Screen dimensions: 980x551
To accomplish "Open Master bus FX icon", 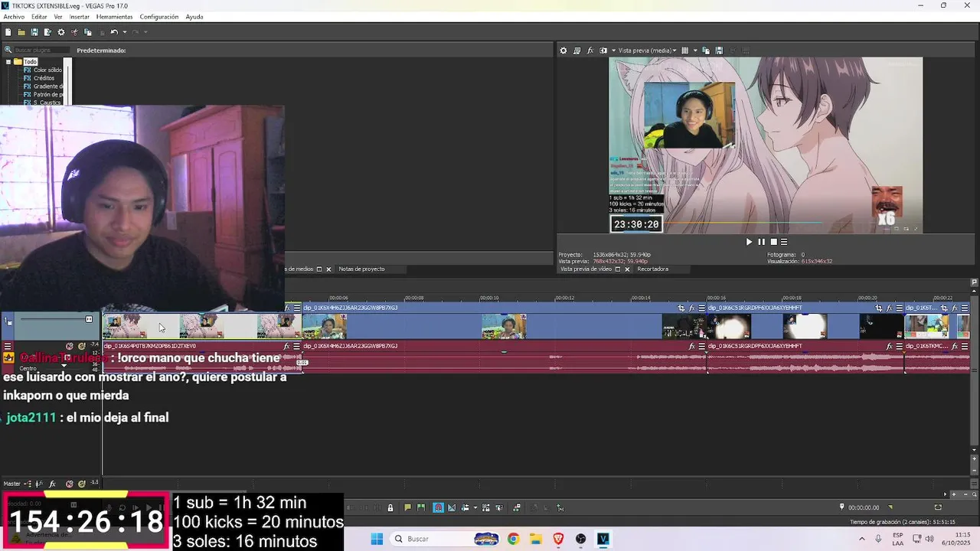I will (x=52, y=484).
